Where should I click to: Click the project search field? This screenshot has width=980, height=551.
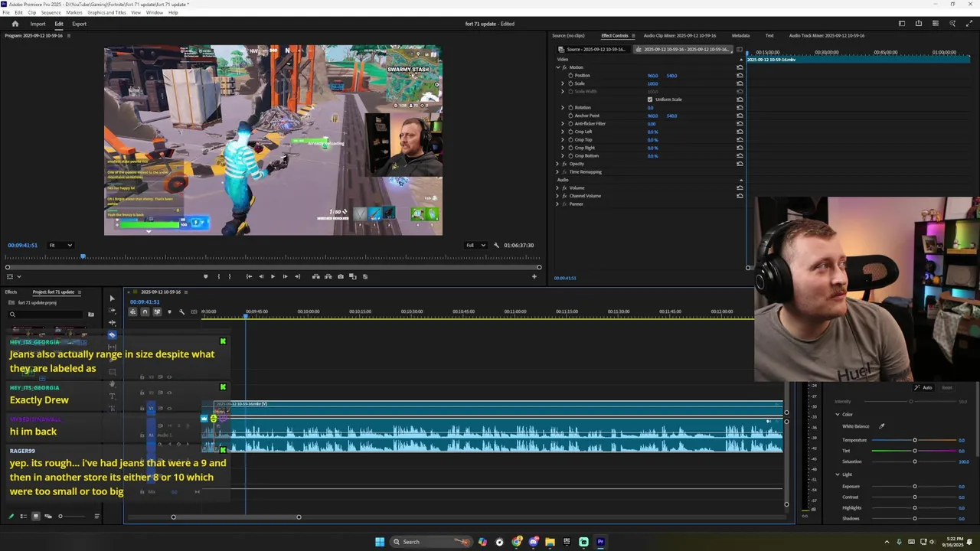(x=46, y=315)
